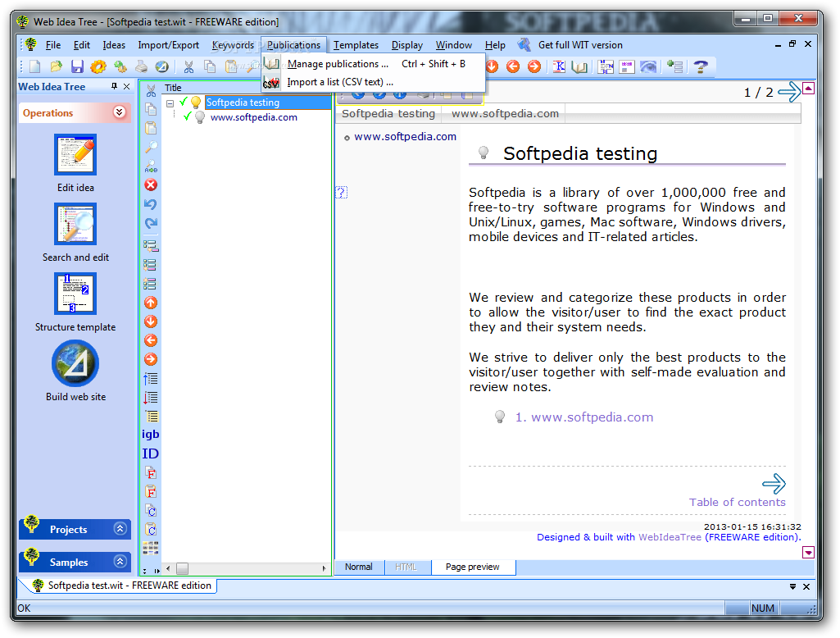Click the Move left orange arrow in tree toolbar
The image size is (840, 638).
point(151,340)
